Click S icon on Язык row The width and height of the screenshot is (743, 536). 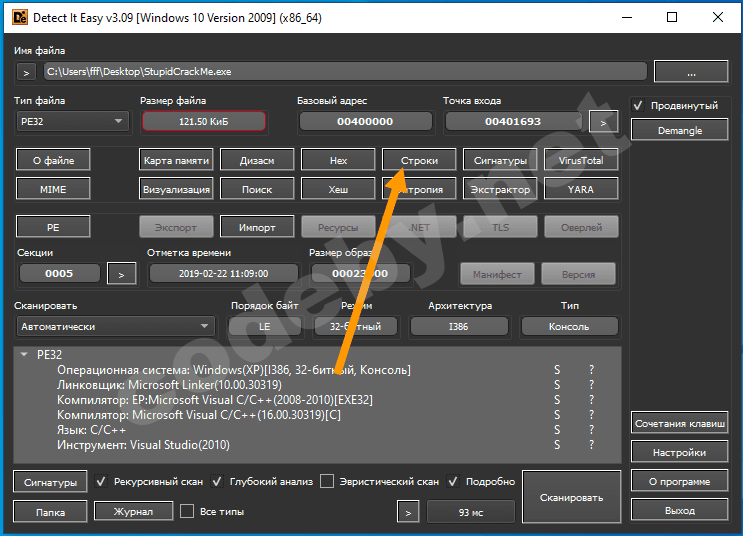click(557, 430)
